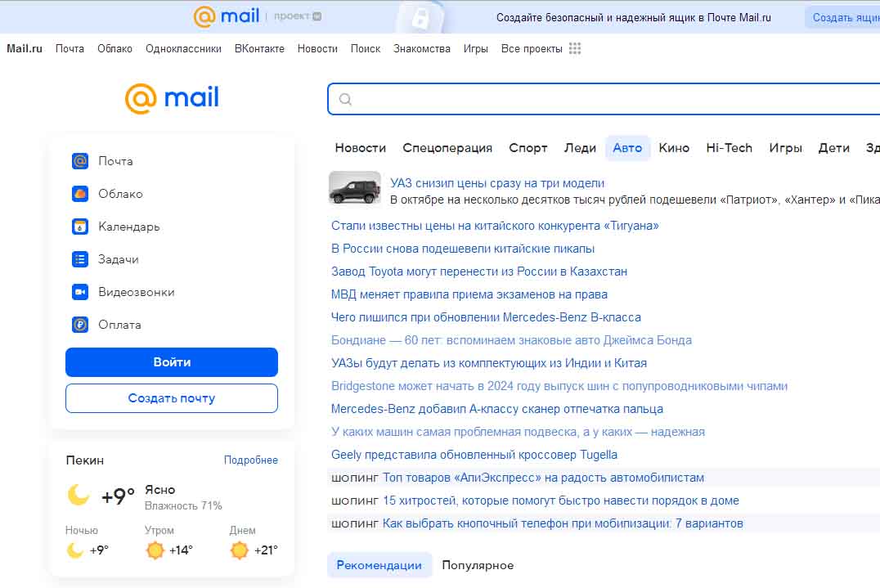Open ВКонтакте in top navigation
This screenshot has height=588, width=880.
(259, 49)
